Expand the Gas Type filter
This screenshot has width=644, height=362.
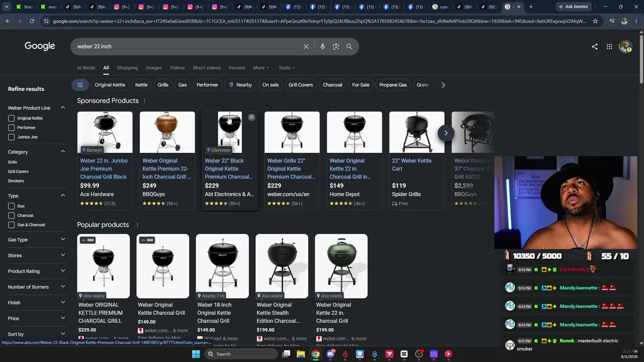tap(63, 239)
